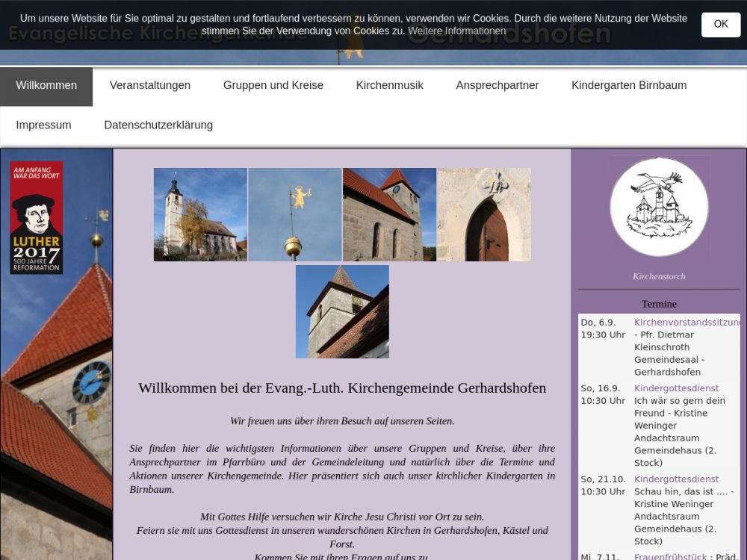Select the Willkommen menu item
The image size is (747, 560).
(x=46, y=86)
